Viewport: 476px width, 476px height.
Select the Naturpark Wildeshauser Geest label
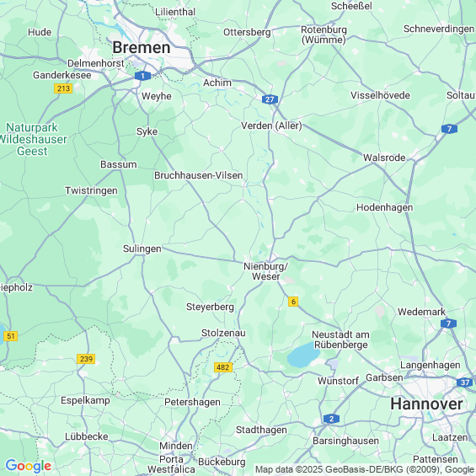pos(33,139)
